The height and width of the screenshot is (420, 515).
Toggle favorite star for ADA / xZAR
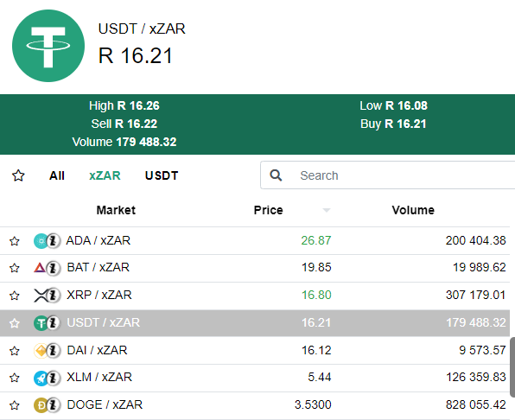[15, 241]
